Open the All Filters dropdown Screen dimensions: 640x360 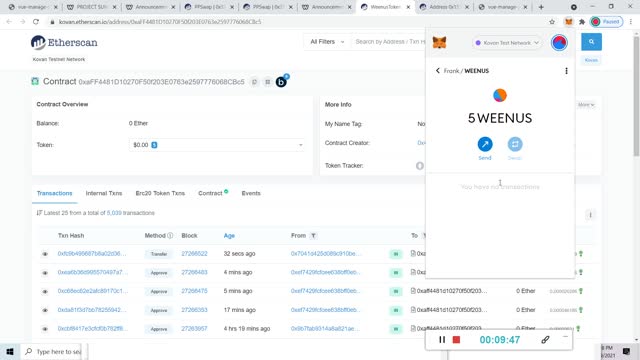[327, 42]
